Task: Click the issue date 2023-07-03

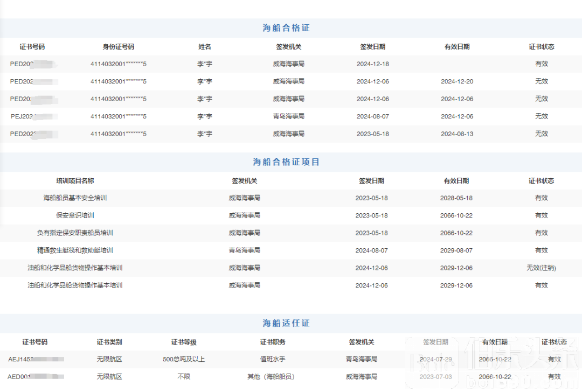Action: pyautogui.click(x=436, y=377)
